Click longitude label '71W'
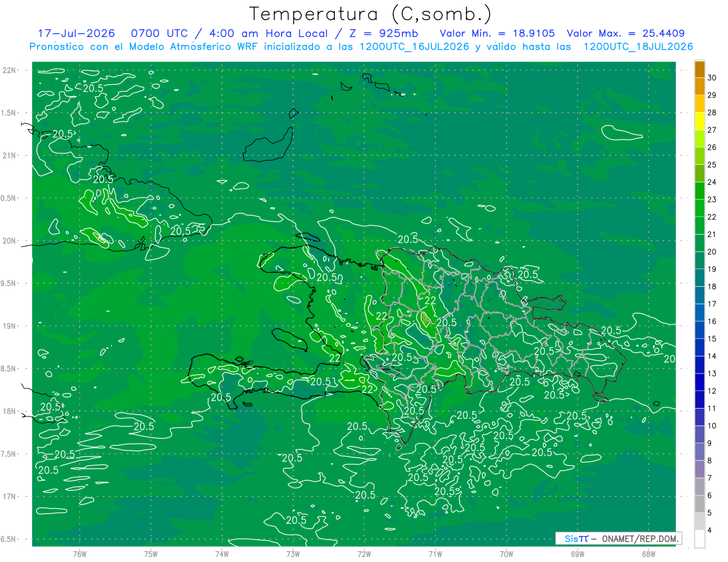This screenshot has width=728, height=562. coord(435,554)
